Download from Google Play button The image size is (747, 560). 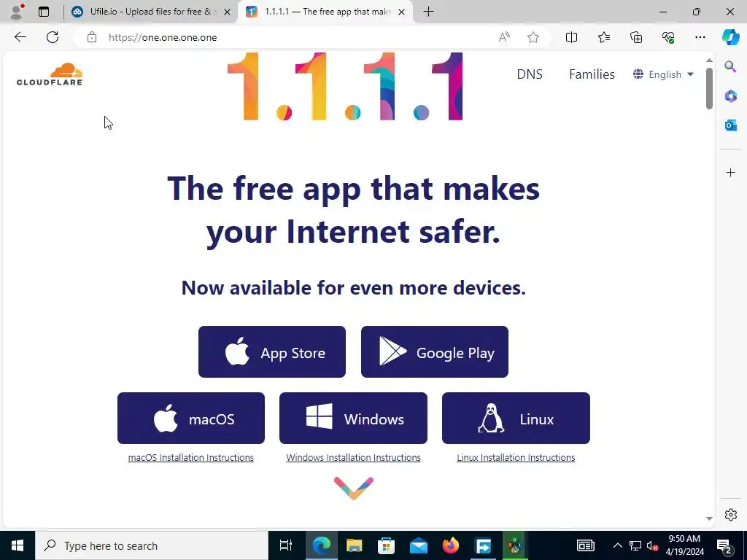(435, 352)
